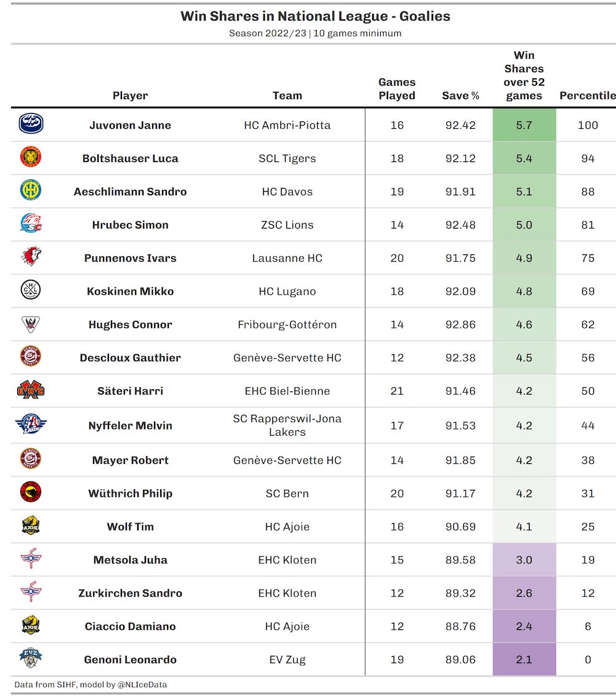Screen dimensions: 616x697
Task: Click the HC Davos logo beside Aeschlimann Sandro
Action: pos(31,191)
